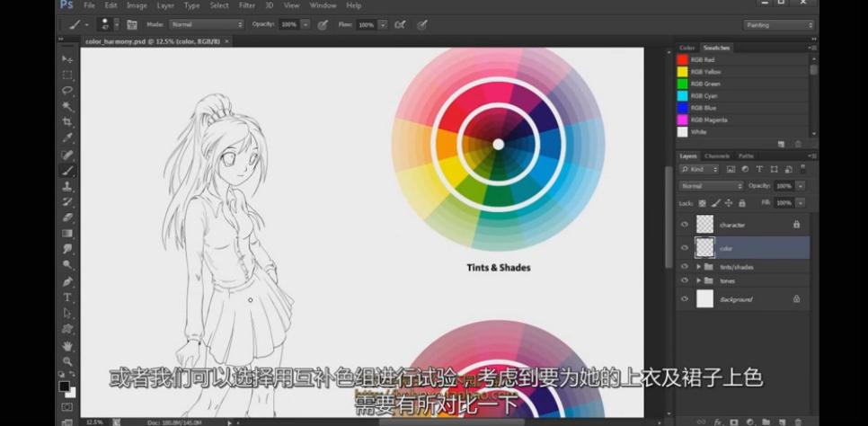Open the Image menu
This screenshot has width=868, height=426.
click(137, 5)
